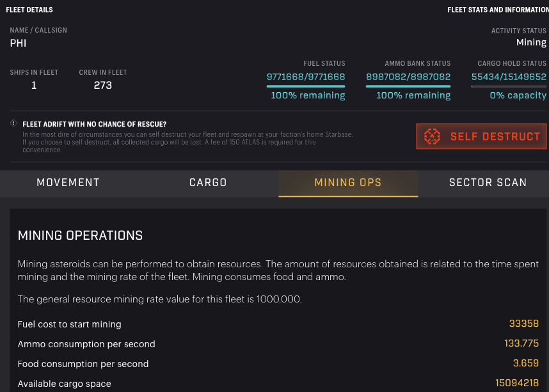Click the fleet callsign PHI
Image resolution: width=549 pixels, height=392 pixels.
19,43
